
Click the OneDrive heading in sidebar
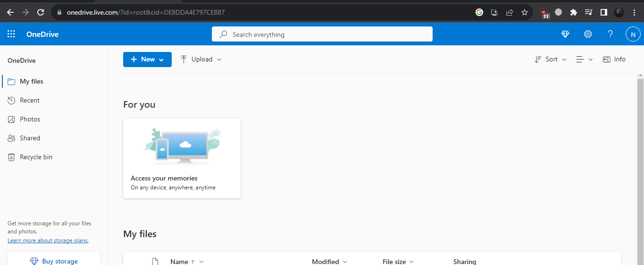[x=22, y=60]
